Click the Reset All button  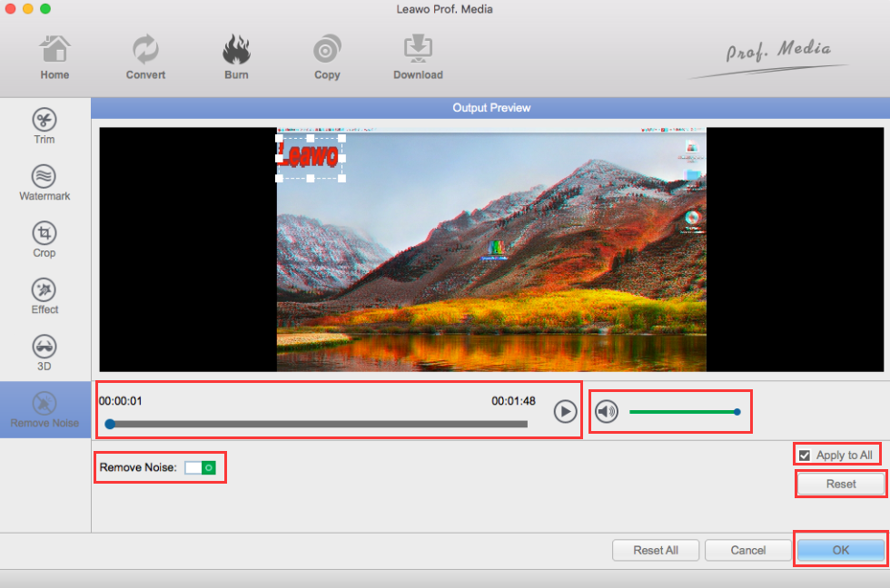click(656, 550)
